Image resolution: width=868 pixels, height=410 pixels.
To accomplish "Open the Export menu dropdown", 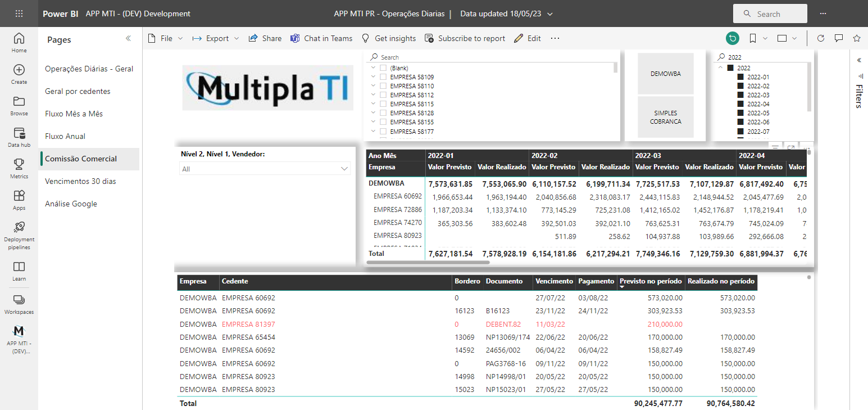I will 216,38.
